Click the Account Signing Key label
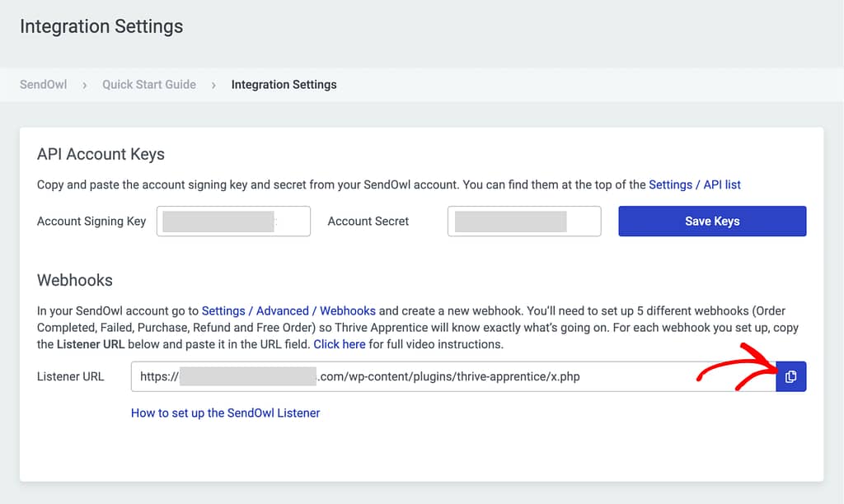The height and width of the screenshot is (504, 844). (x=91, y=221)
